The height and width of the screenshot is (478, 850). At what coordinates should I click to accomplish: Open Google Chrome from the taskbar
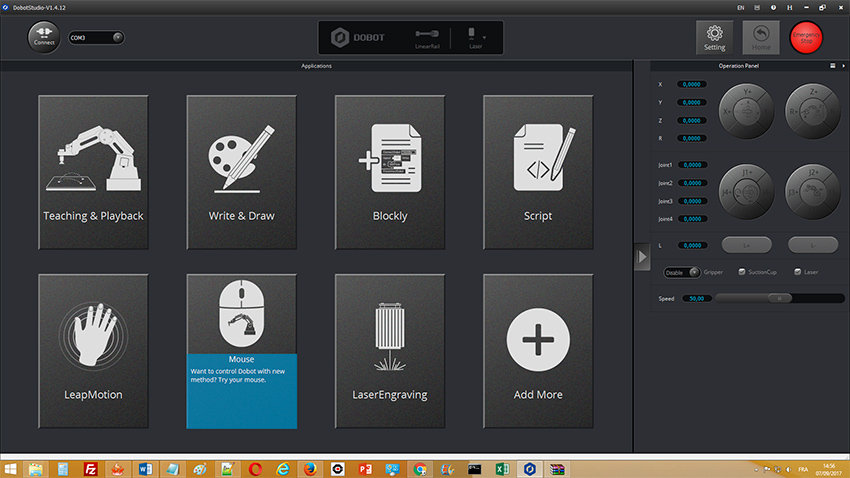point(420,469)
